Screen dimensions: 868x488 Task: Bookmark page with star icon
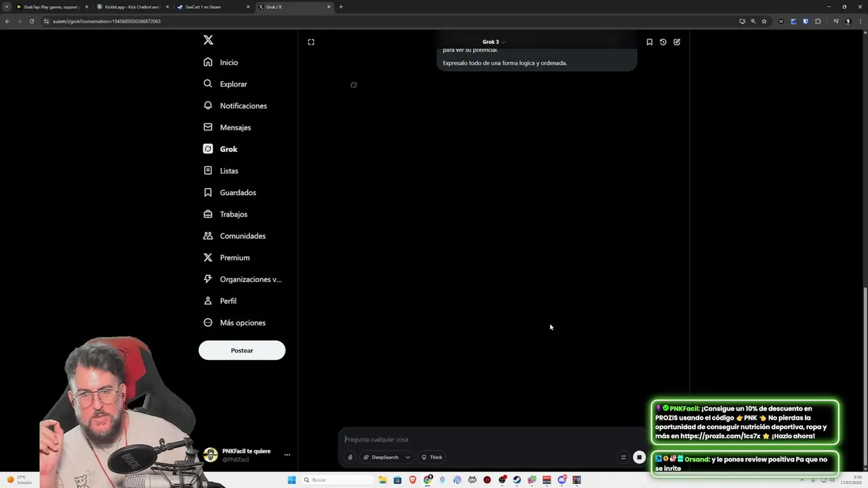pyautogui.click(x=764, y=21)
